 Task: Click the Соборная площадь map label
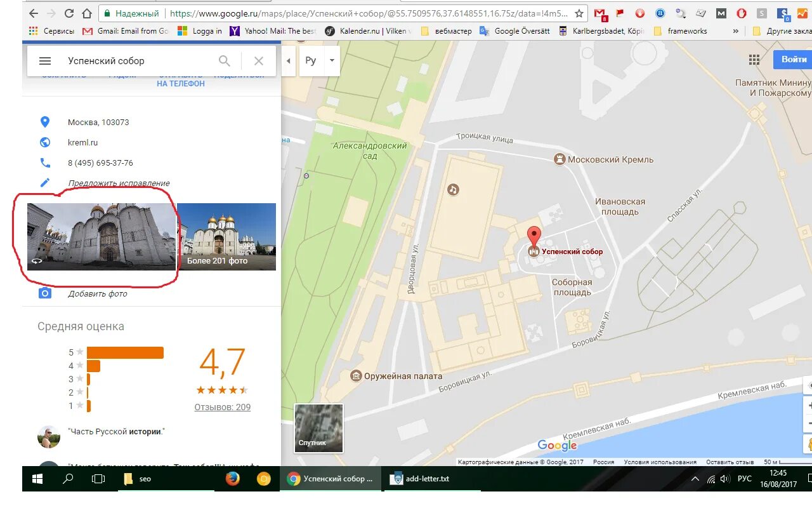[572, 288]
